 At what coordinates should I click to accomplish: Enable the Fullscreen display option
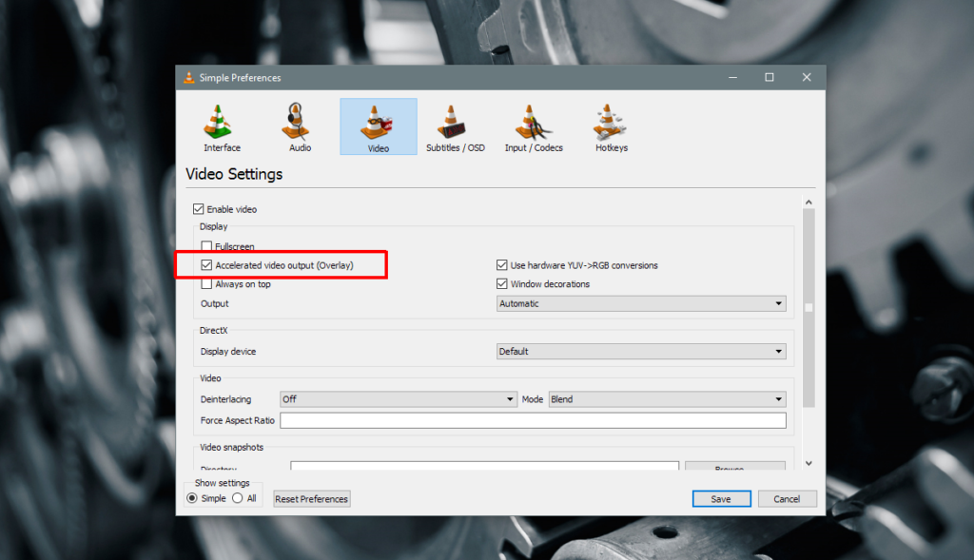(207, 245)
